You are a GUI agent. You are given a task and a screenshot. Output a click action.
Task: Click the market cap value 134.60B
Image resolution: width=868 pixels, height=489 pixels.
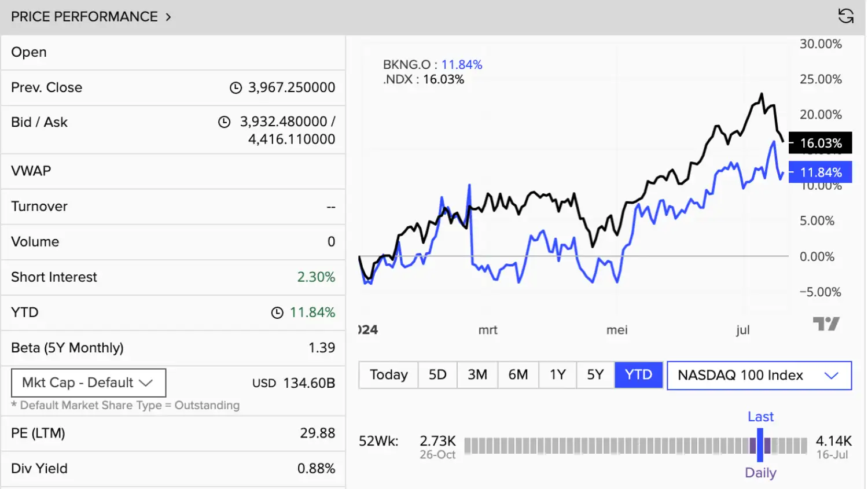[309, 383]
